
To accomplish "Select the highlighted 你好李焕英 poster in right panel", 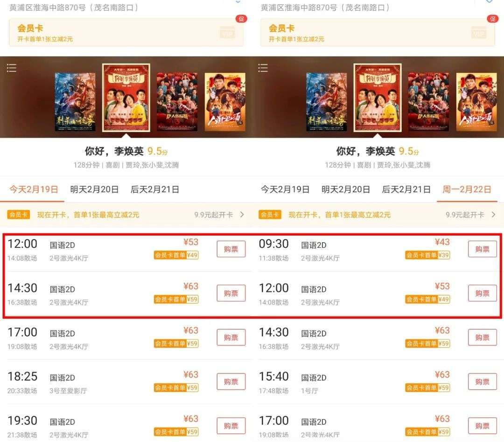I will [378, 98].
